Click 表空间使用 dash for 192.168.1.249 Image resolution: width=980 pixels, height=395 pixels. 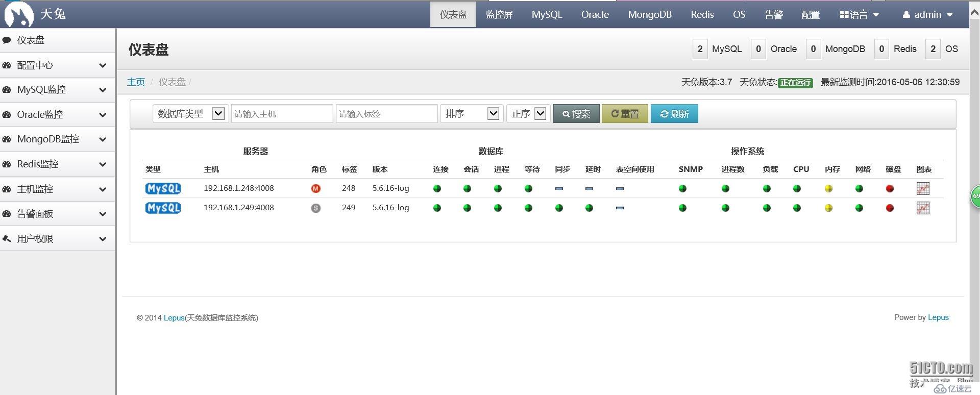point(620,208)
